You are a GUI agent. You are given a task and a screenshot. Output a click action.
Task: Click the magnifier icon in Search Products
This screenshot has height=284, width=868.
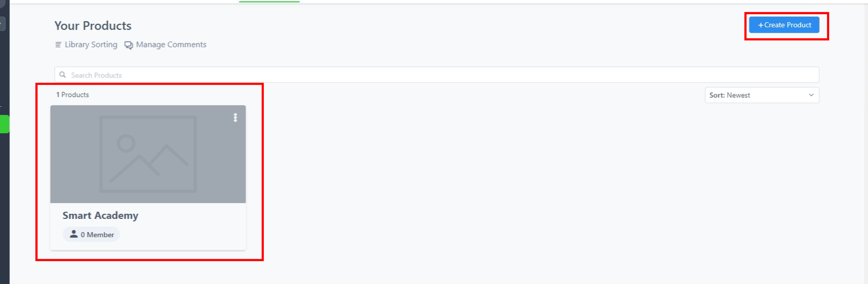(63, 75)
